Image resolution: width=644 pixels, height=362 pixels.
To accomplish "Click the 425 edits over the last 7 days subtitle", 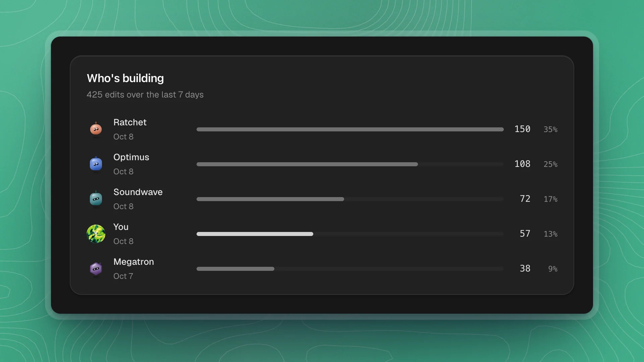I will click(145, 95).
